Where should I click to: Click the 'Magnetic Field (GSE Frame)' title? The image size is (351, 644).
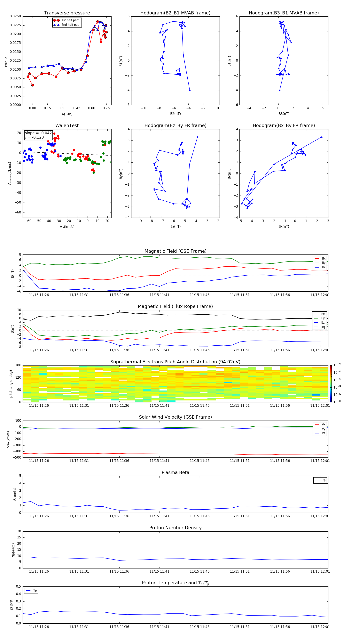coord(175,251)
